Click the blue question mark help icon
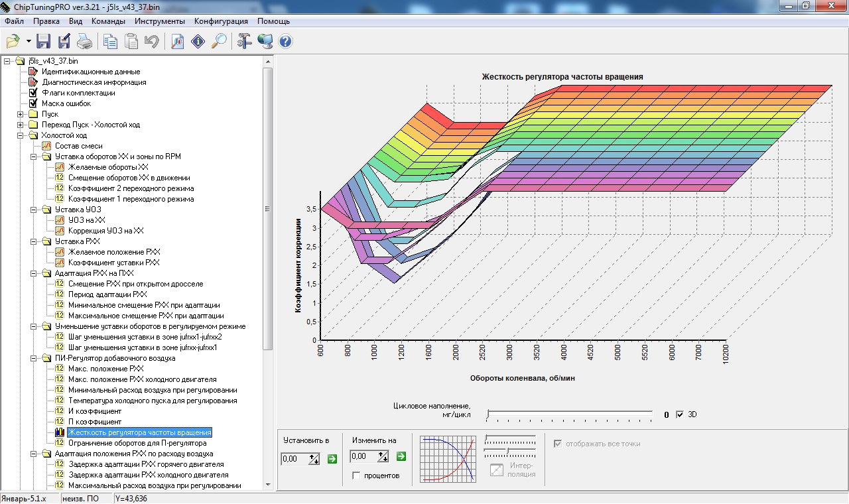849x504 pixels. pyautogui.click(x=285, y=42)
